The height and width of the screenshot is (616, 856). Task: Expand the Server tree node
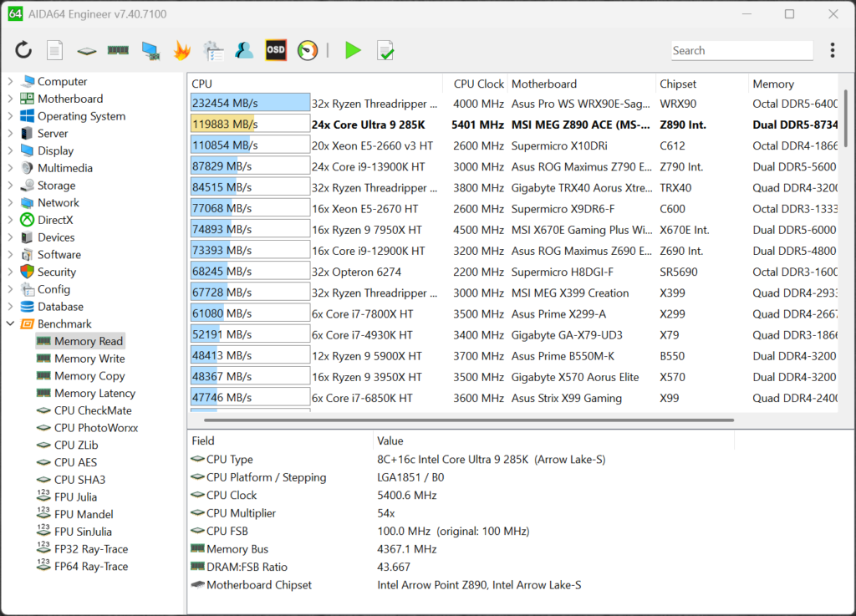pos(10,133)
